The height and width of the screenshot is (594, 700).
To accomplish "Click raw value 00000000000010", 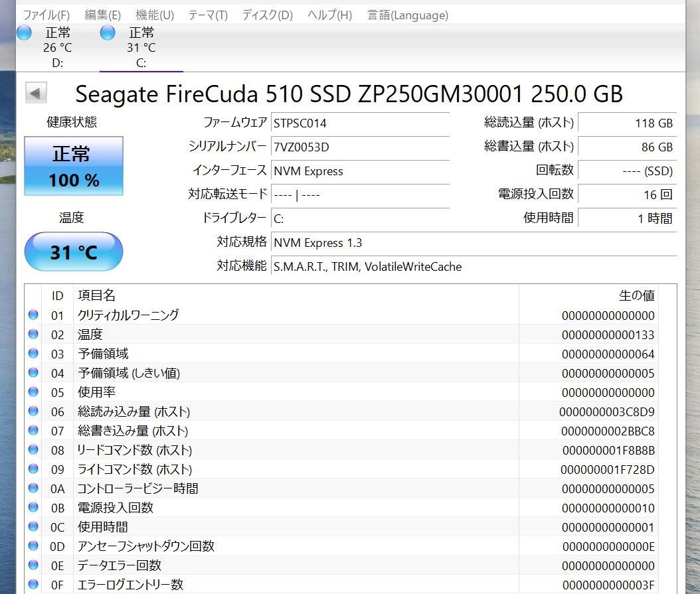I will [x=608, y=508].
